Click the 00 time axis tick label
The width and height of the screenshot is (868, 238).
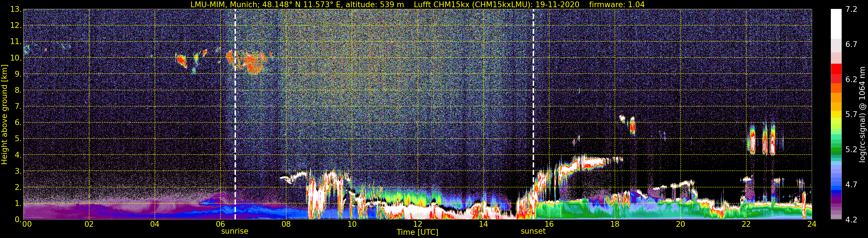(27, 224)
